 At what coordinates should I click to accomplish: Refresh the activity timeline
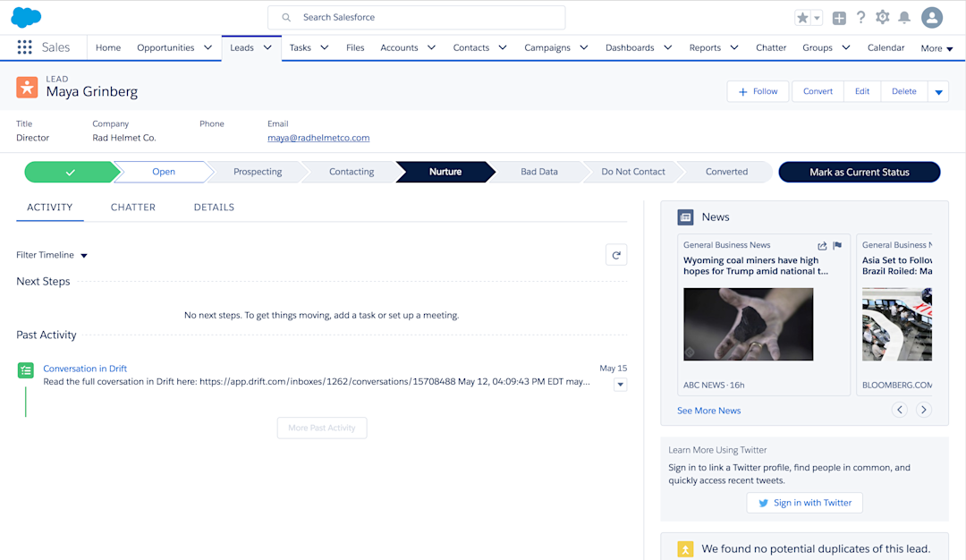coord(616,255)
